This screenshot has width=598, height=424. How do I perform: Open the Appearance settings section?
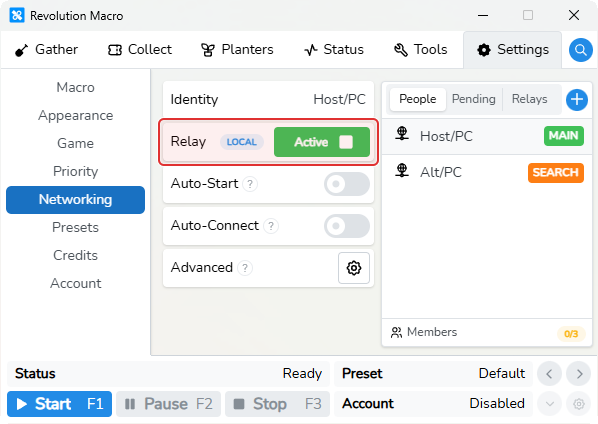click(76, 116)
